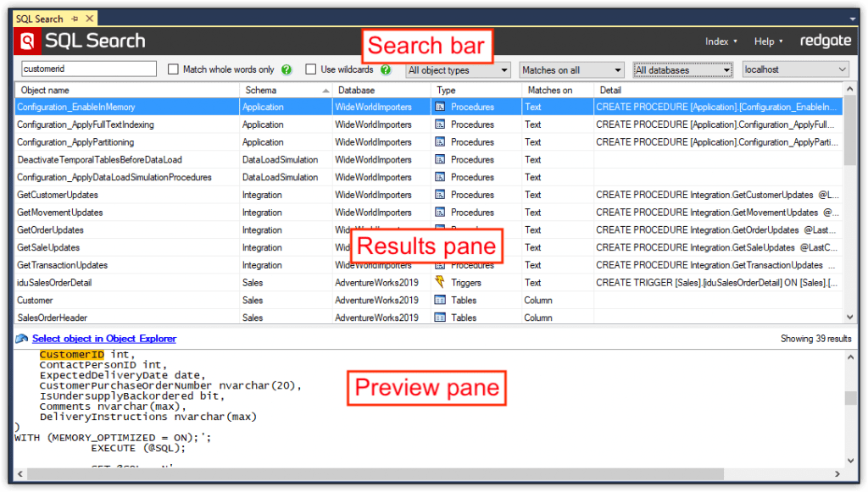
Task: Click the Object Explorer icon in the preview pane
Action: tap(19, 338)
